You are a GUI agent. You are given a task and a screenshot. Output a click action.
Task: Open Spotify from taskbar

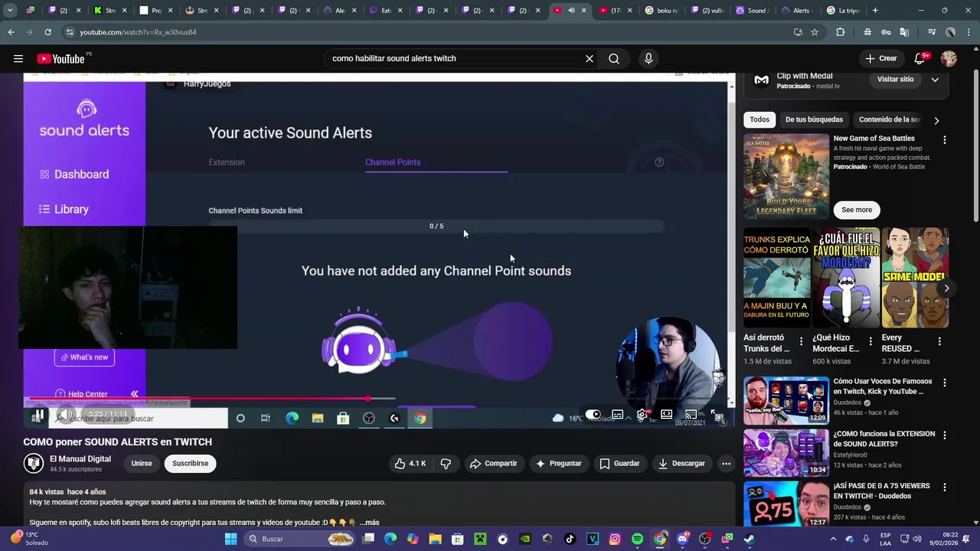[x=638, y=539]
